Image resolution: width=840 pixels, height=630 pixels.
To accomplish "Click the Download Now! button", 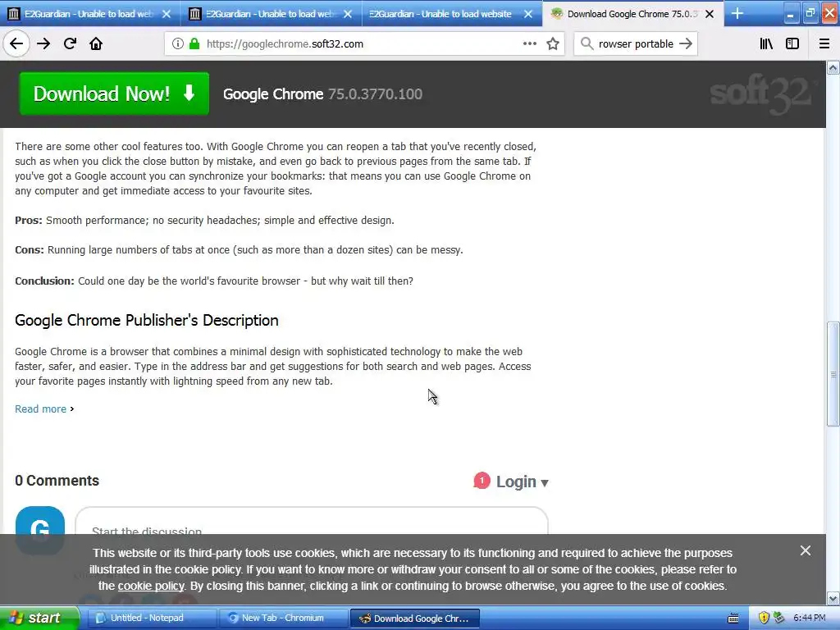I will click(114, 94).
